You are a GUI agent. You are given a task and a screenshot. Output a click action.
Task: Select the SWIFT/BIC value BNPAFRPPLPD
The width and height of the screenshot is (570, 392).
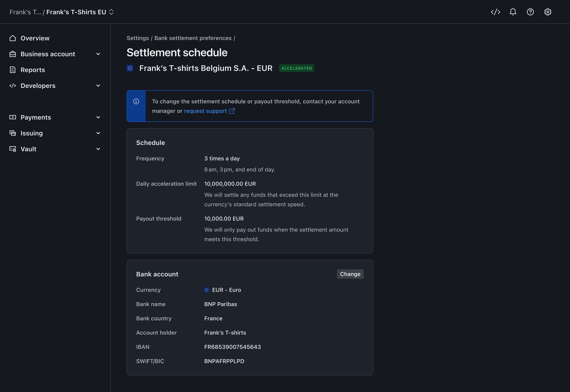point(224,361)
